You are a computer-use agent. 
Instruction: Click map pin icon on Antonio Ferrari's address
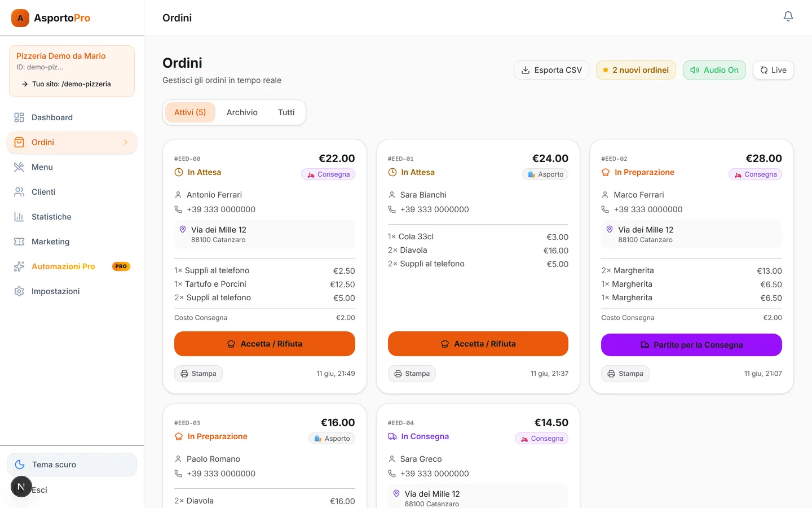183,229
